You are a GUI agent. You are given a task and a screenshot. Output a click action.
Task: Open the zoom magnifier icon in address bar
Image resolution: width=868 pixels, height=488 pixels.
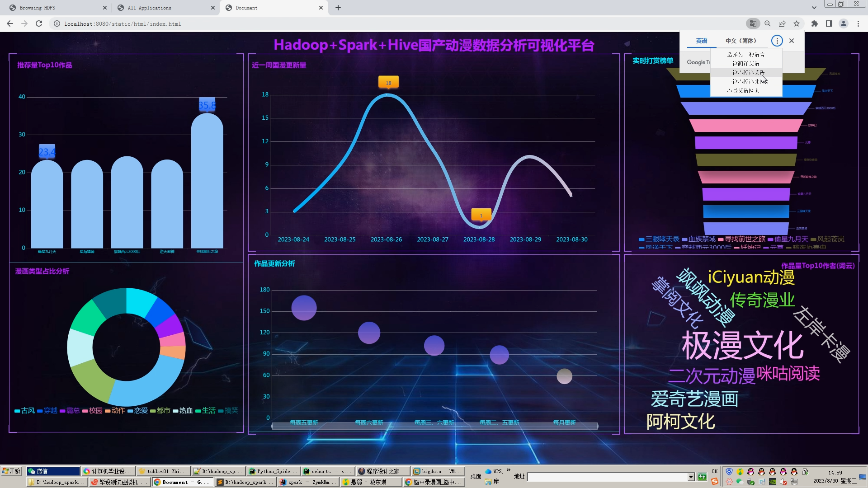tap(768, 23)
